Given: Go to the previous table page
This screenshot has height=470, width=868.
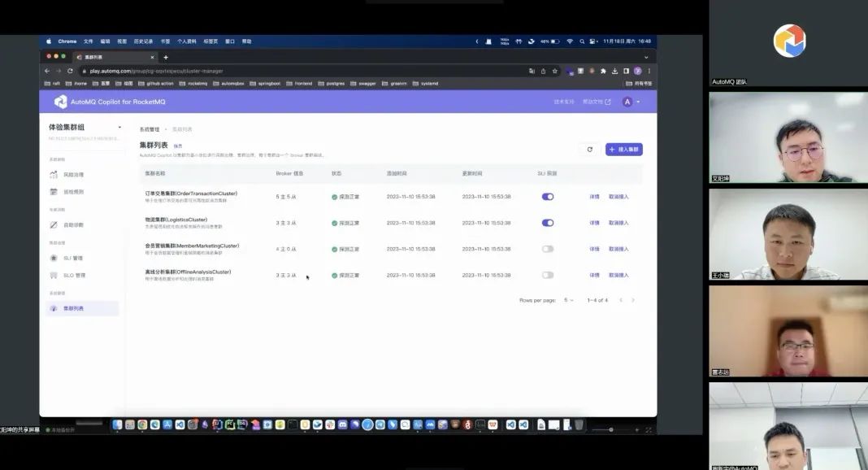Looking at the screenshot, I should (621, 300).
